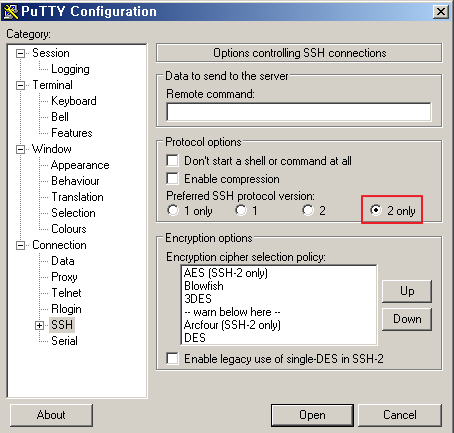The width and height of the screenshot is (454, 433).
Task: Move cipher Down in list
Action: tap(407, 319)
